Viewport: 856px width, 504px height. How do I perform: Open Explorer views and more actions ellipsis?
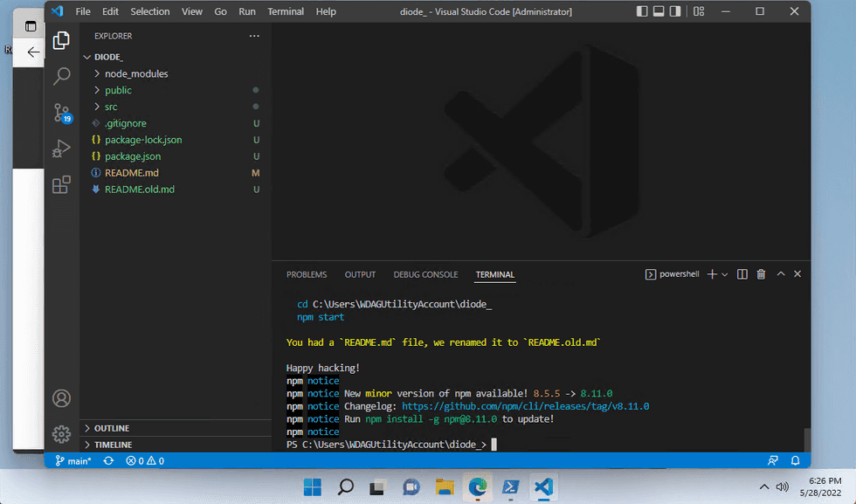(254, 36)
